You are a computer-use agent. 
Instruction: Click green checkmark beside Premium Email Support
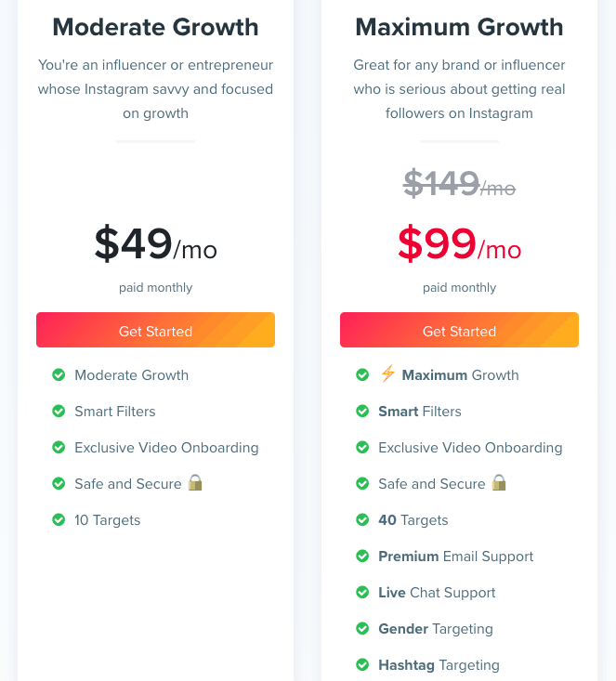point(362,556)
